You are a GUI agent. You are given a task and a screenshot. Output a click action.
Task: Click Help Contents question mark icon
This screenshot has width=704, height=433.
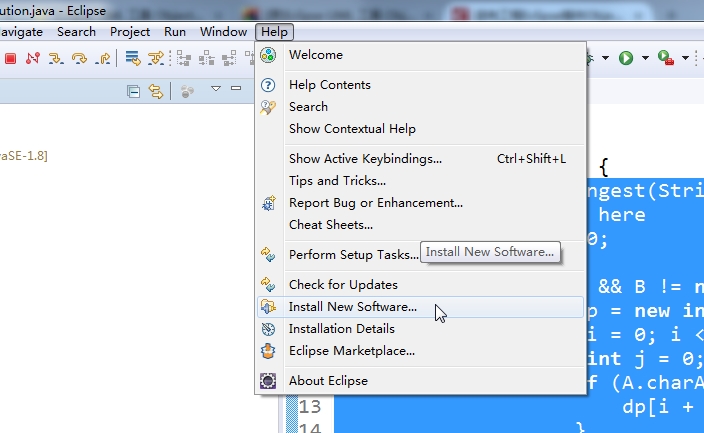268,85
